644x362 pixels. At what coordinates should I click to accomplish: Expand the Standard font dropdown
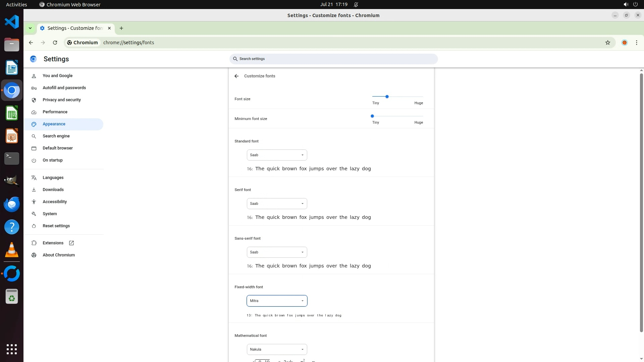click(x=277, y=155)
